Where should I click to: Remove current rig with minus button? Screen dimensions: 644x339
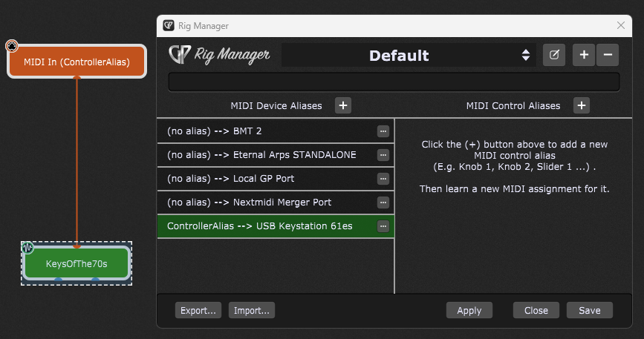(x=607, y=55)
